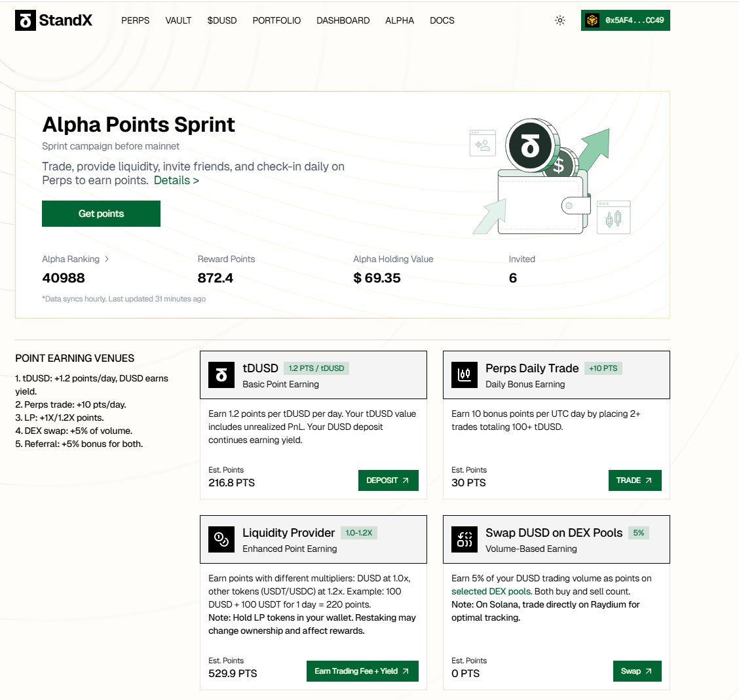Click the POINT EARNING VENUES heading
The width and height of the screenshot is (739, 700).
(x=75, y=359)
